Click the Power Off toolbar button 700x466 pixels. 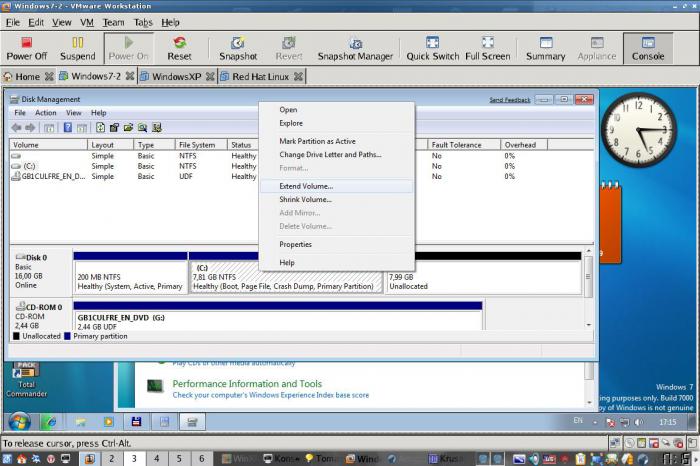(27, 48)
